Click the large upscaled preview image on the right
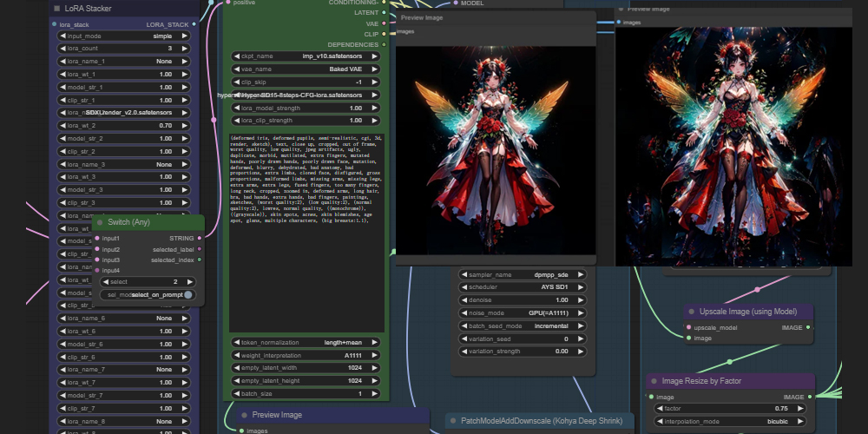 pos(734,147)
